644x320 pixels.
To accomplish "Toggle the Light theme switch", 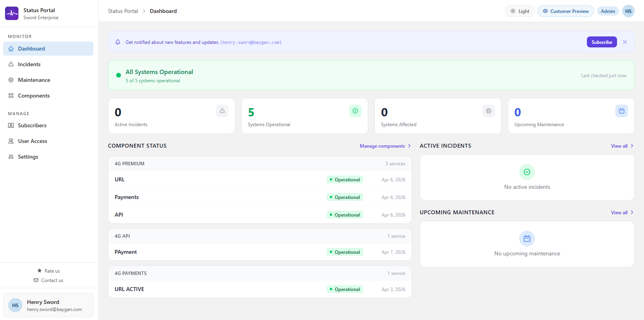I will (520, 11).
